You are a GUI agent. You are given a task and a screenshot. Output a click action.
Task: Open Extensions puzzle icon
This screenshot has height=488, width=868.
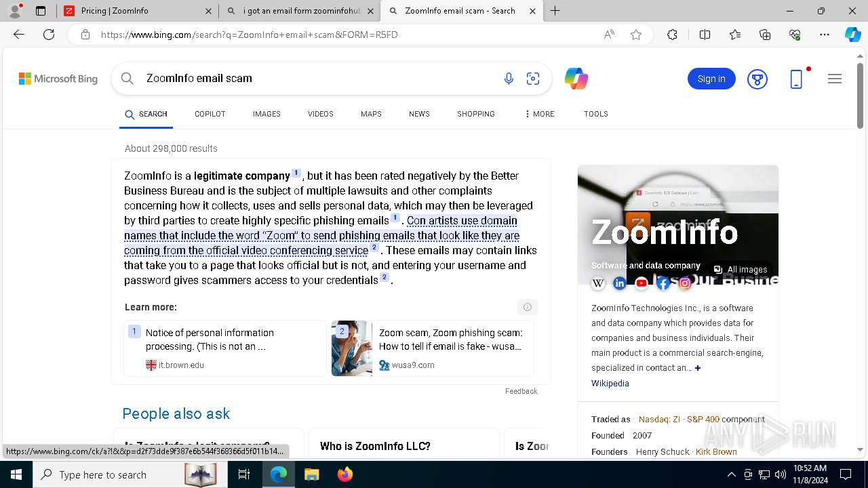point(672,35)
